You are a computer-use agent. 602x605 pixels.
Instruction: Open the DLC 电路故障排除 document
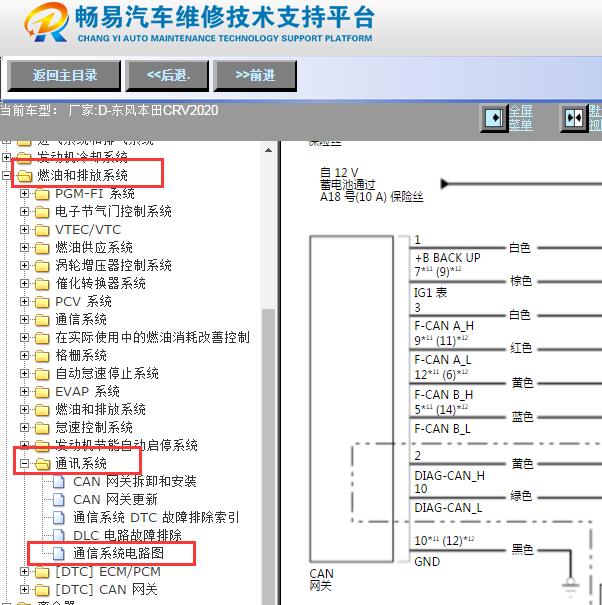[127, 535]
